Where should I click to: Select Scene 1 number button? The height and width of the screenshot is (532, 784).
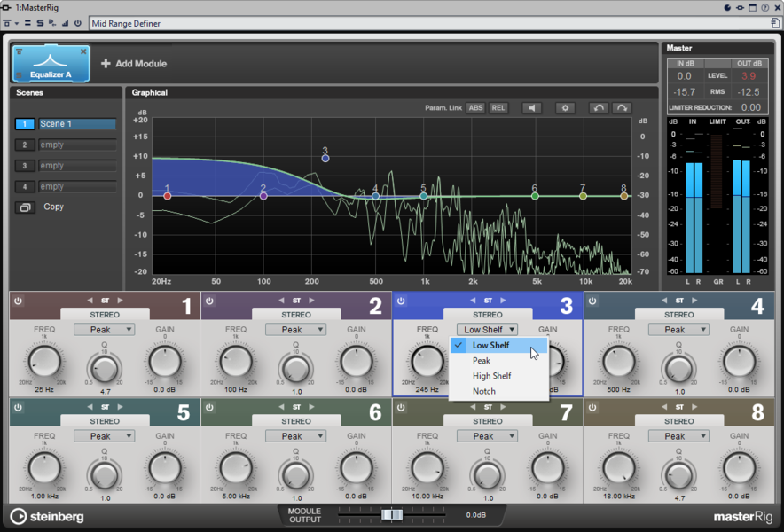click(x=25, y=124)
